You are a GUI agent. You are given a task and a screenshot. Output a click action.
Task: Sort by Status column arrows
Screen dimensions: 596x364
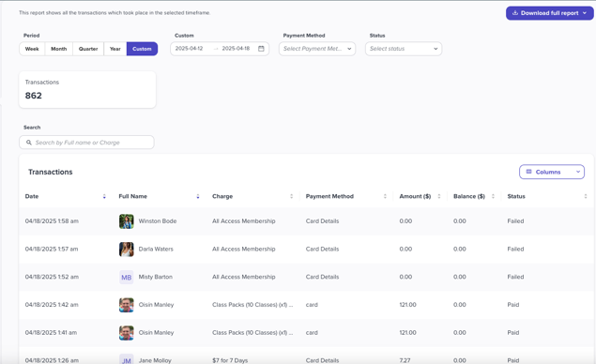[586, 196]
